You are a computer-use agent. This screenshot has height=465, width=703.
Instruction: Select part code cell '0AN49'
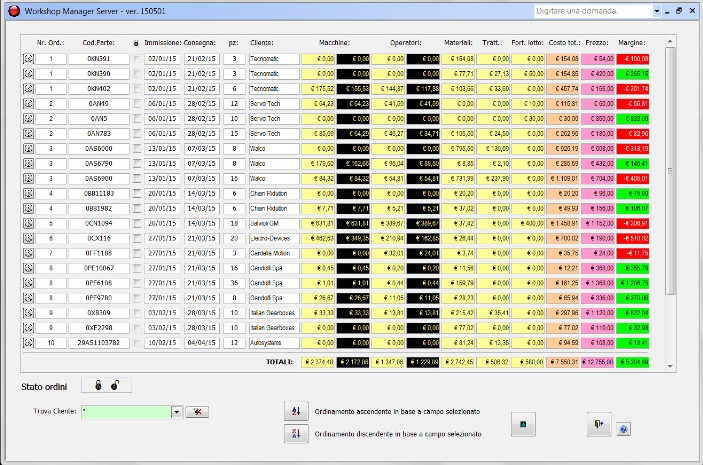click(x=99, y=104)
